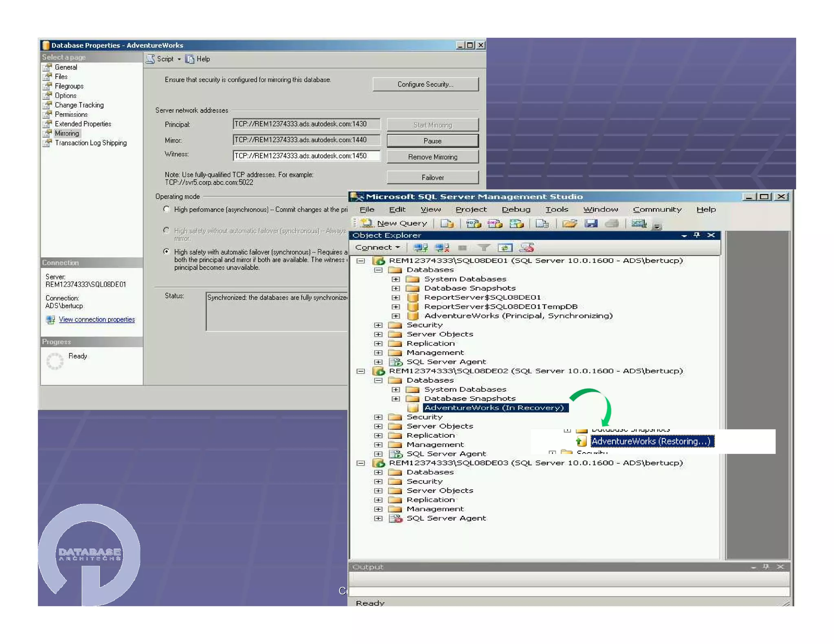Click the Remove Mirroring button
834x644 pixels.
(x=432, y=157)
